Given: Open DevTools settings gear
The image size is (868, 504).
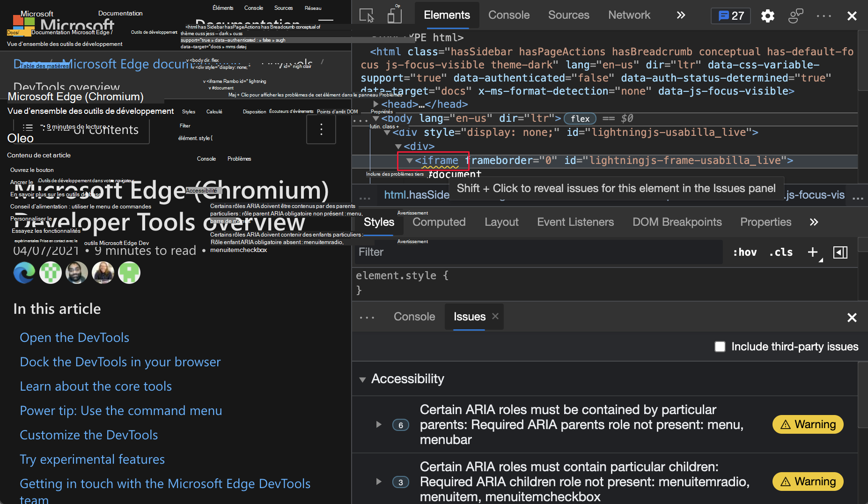Looking at the screenshot, I should [767, 16].
